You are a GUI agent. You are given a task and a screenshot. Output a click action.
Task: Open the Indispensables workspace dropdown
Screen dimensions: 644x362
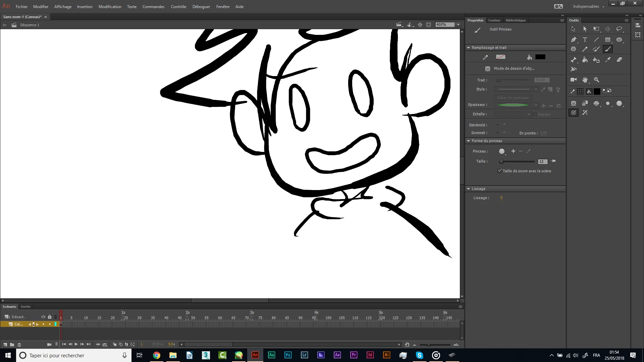[588, 6]
